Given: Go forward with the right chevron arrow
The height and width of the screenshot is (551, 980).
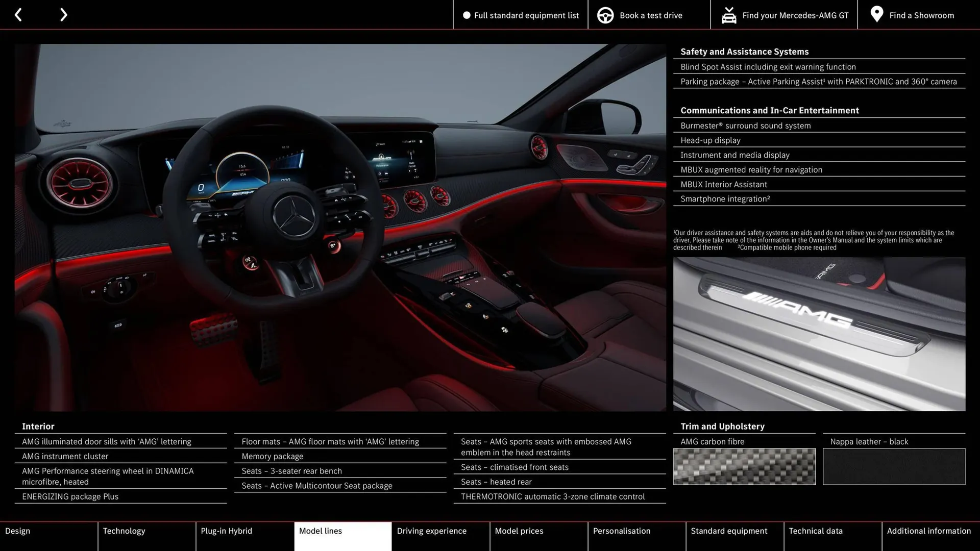Looking at the screenshot, I should point(63,14).
